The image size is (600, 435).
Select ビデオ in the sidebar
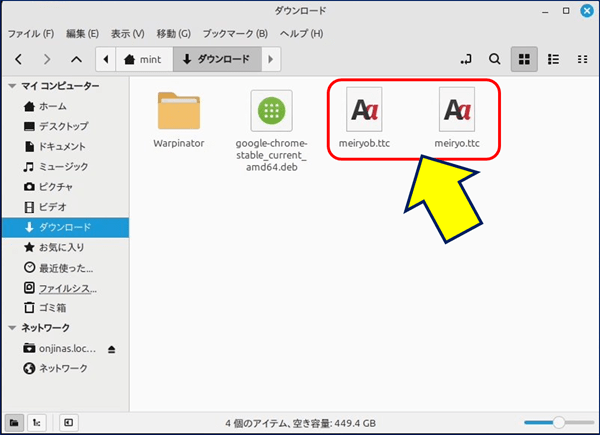[65, 207]
